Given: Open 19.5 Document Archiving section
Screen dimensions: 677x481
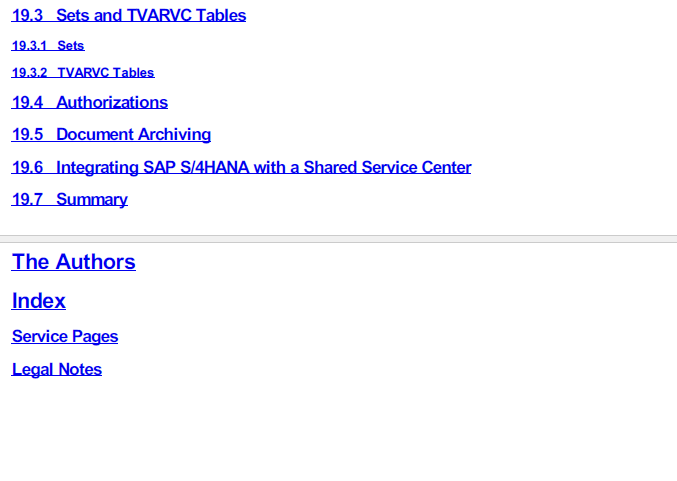Looking at the screenshot, I should pyautogui.click(x=111, y=134).
